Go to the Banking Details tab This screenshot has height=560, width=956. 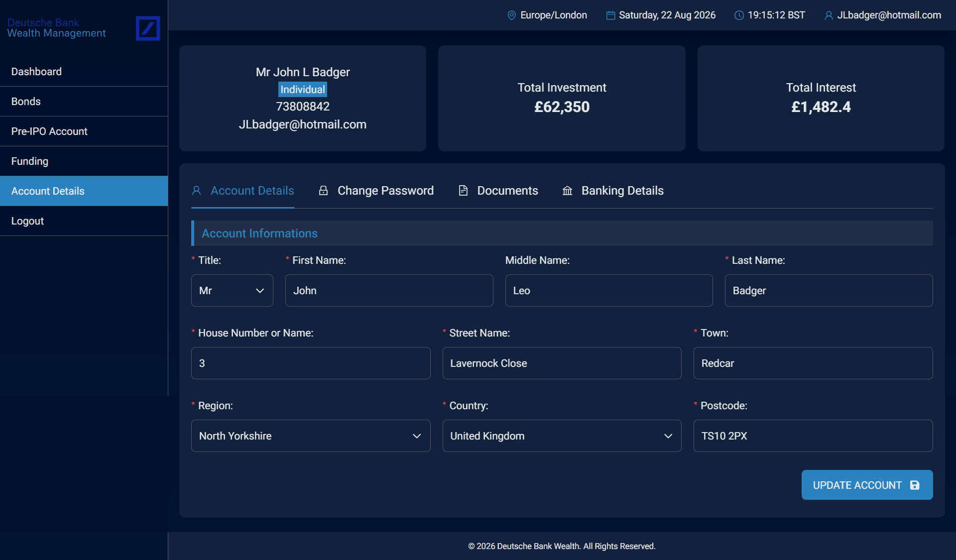(613, 191)
